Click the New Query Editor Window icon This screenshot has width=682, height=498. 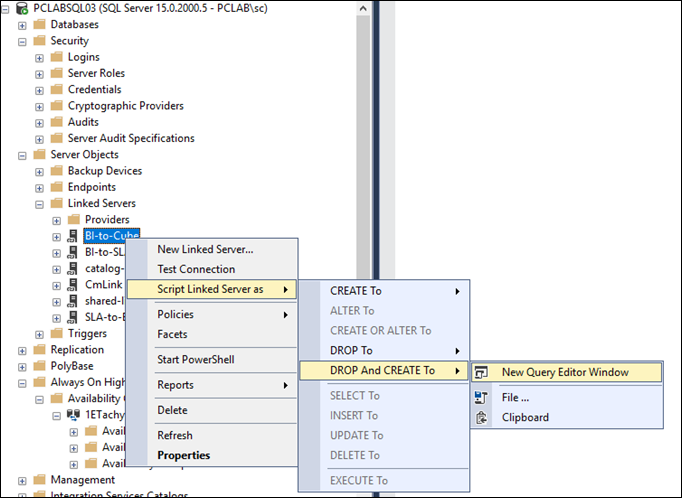tap(482, 372)
